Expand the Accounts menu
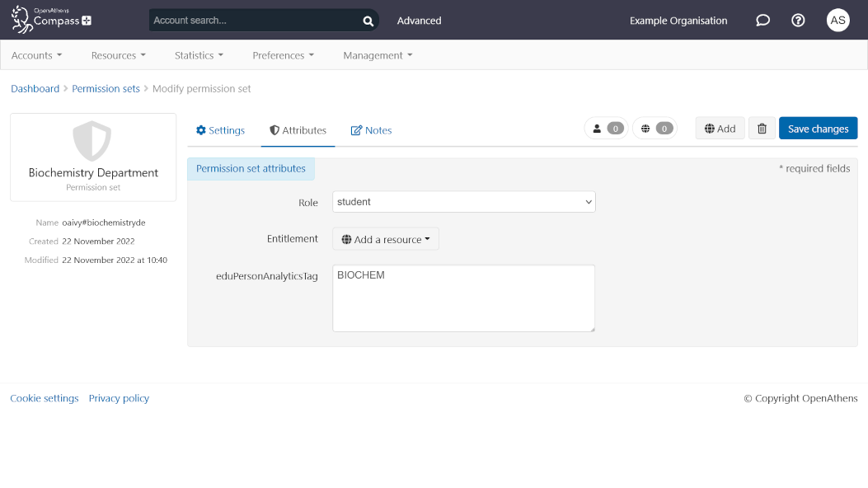868x488 pixels. point(36,55)
